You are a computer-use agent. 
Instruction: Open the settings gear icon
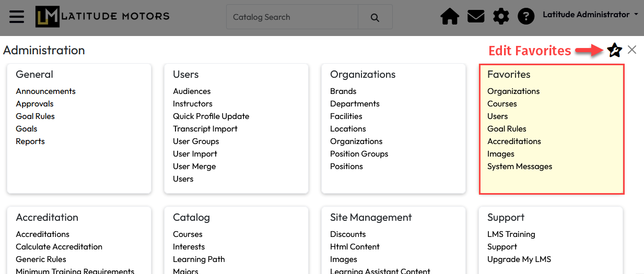click(x=501, y=17)
